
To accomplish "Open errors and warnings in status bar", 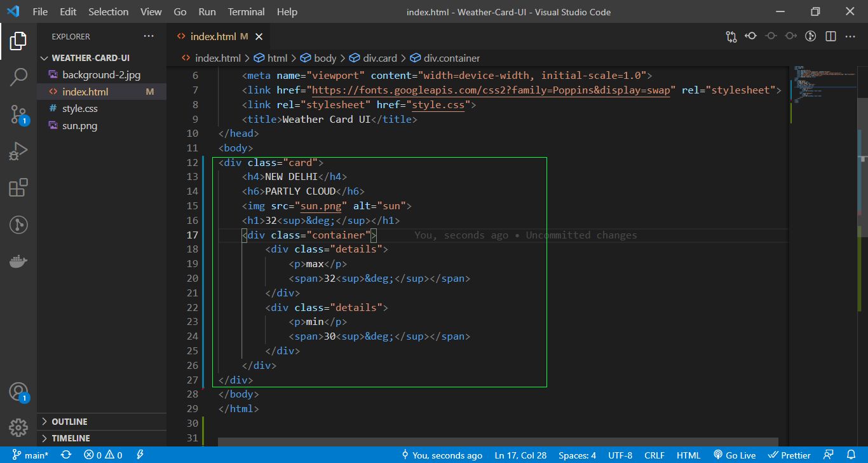I will tap(103, 455).
